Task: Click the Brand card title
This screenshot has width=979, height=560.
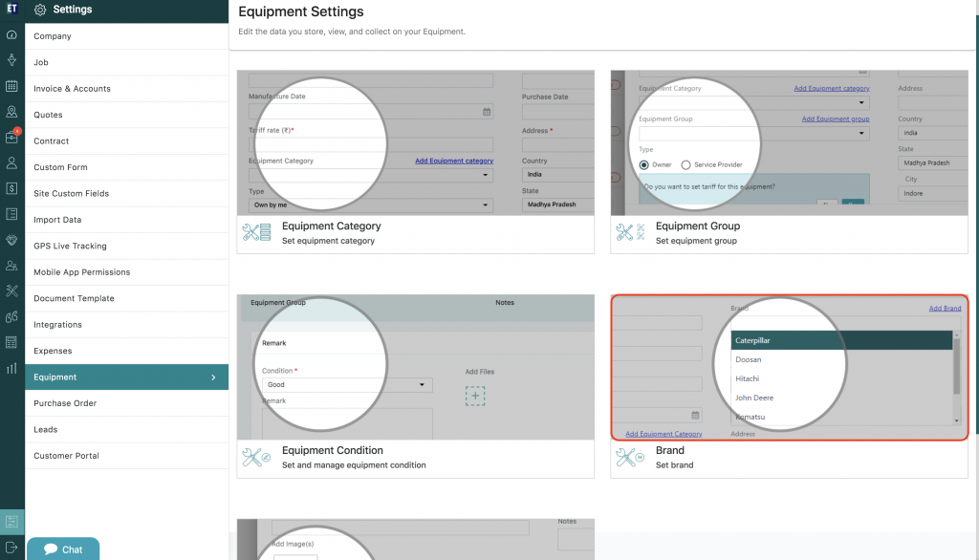Action: pyautogui.click(x=669, y=450)
